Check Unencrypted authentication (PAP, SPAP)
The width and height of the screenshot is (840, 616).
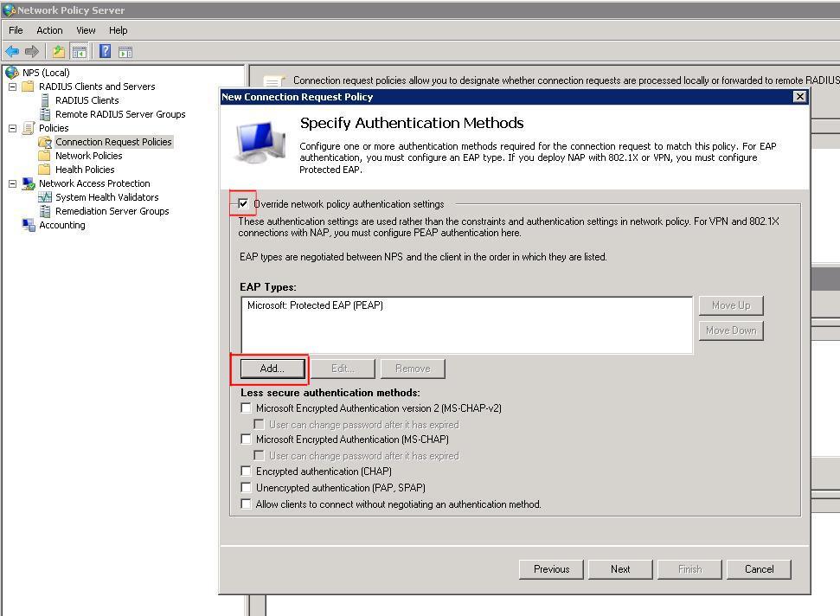pos(246,487)
